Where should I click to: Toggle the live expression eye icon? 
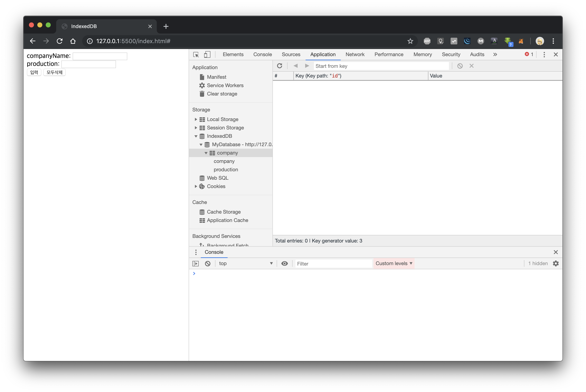click(x=284, y=263)
